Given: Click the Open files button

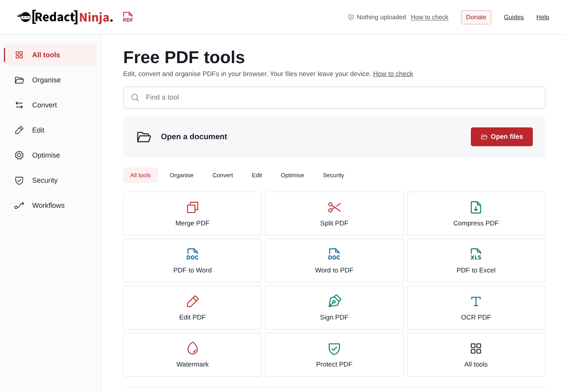Looking at the screenshot, I should click(x=502, y=137).
